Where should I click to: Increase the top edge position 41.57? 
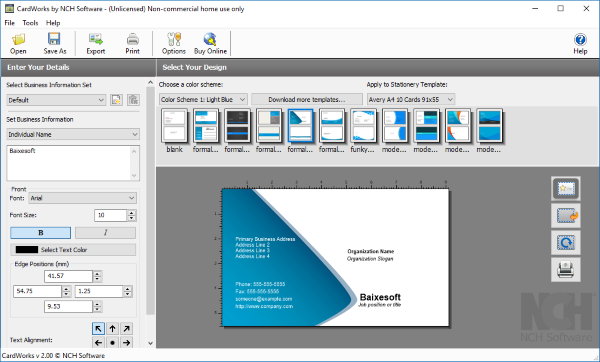(98, 273)
